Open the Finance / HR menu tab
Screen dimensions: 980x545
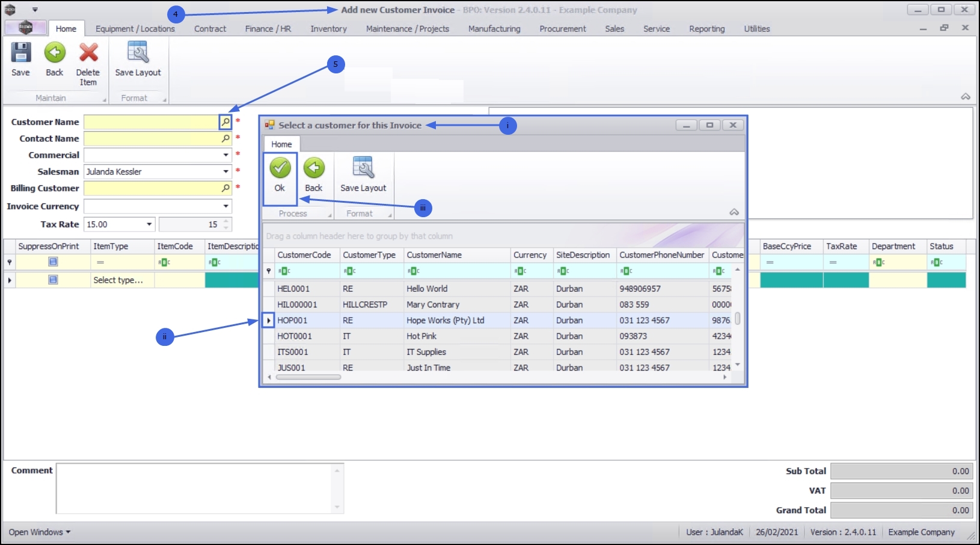click(268, 29)
